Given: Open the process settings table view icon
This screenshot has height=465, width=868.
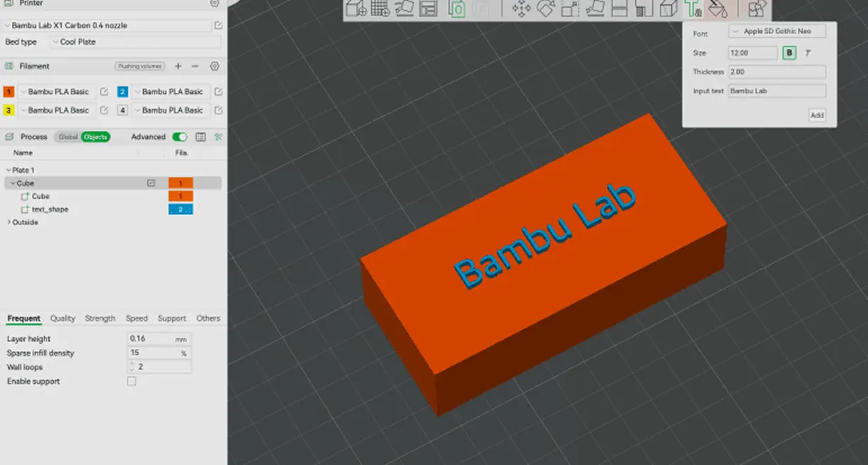Looking at the screenshot, I should pos(200,137).
